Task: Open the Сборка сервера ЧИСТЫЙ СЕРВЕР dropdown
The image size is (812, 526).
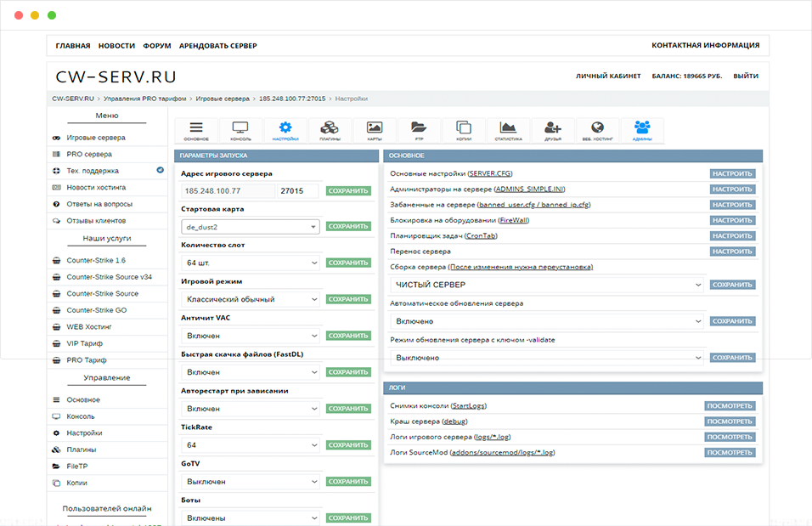Action: [x=547, y=285]
